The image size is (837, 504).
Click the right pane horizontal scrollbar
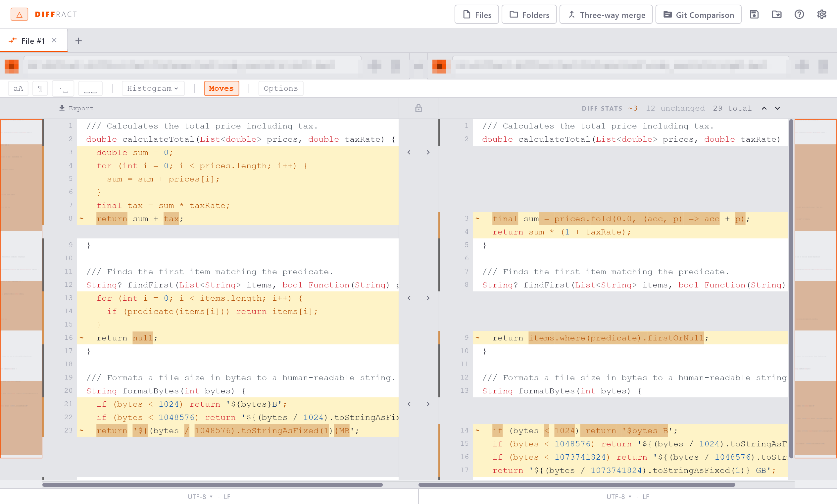click(576, 485)
